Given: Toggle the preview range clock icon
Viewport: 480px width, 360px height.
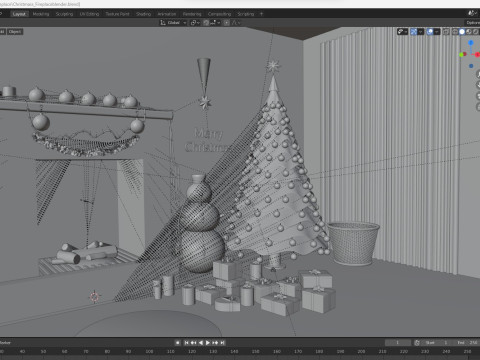Looking at the screenshot, I should point(417,343).
